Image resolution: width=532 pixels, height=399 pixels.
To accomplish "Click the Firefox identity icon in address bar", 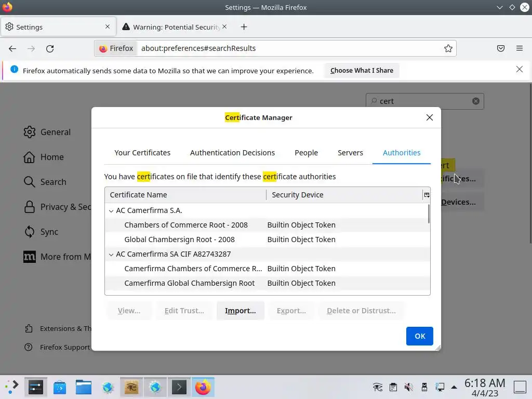I will [116, 48].
